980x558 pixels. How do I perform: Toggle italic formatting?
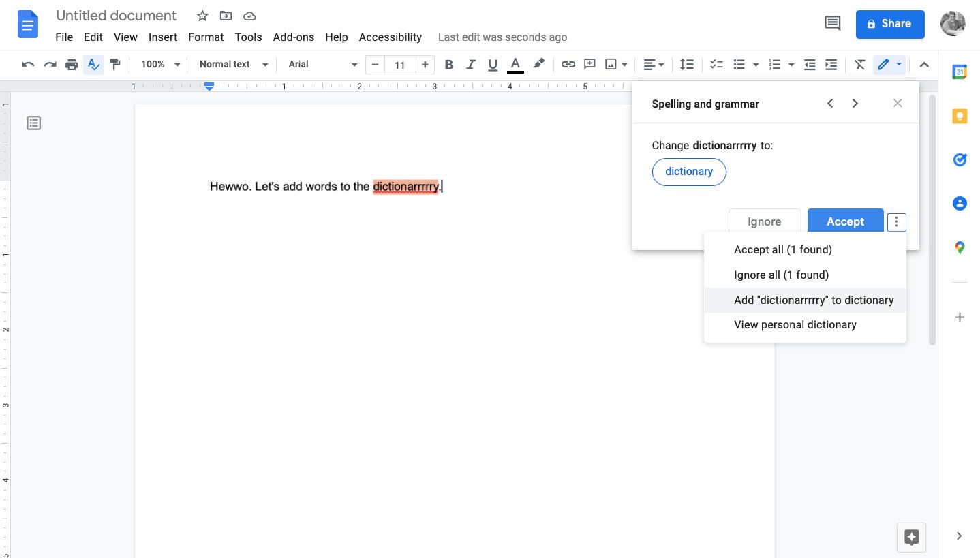(x=470, y=64)
